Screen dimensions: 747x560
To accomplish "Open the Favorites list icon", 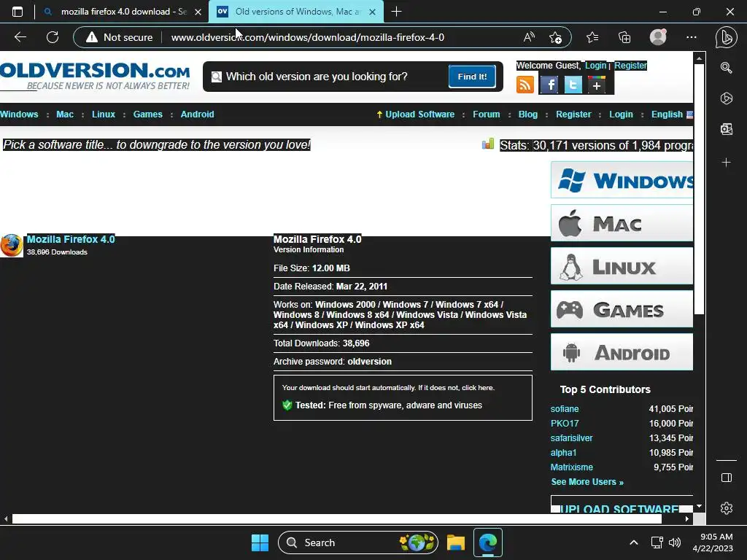I will [592, 37].
